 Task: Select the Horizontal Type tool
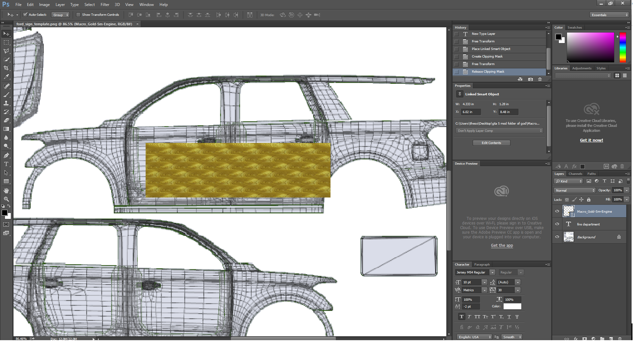[x=6, y=164]
